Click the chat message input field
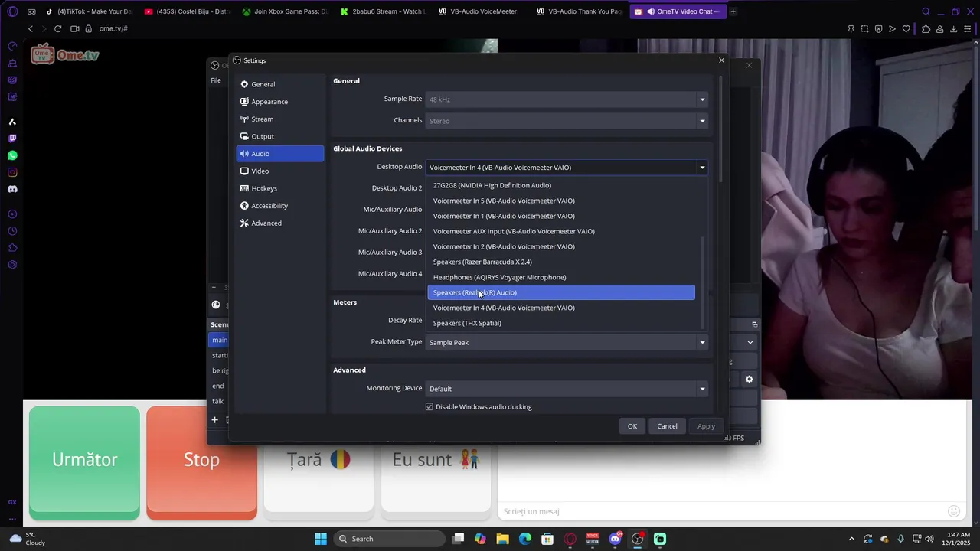Viewport: 980px width, 551px height. (720, 511)
